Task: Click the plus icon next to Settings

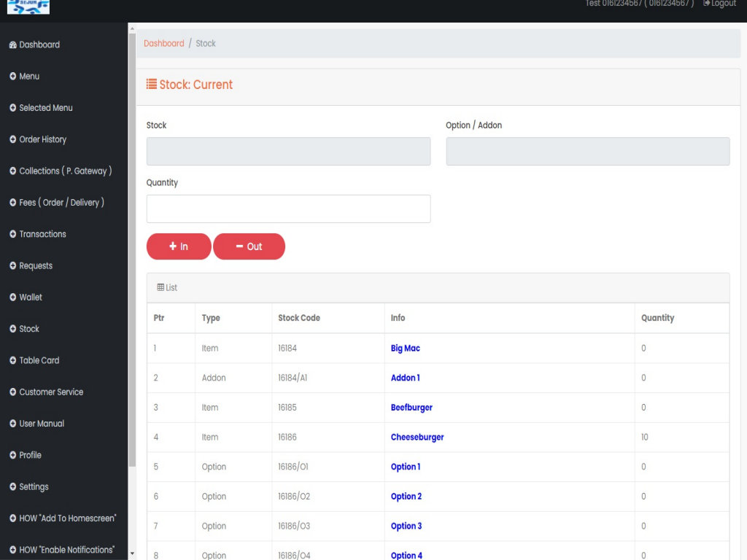Action: click(x=12, y=487)
